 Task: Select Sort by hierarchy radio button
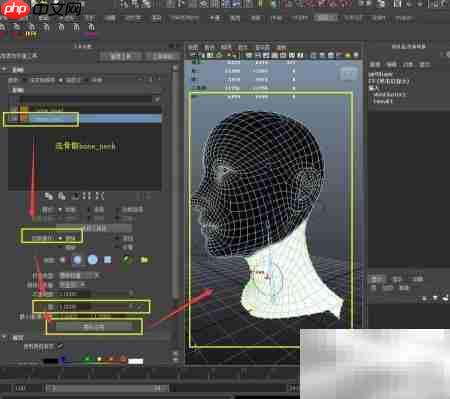point(61,80)
